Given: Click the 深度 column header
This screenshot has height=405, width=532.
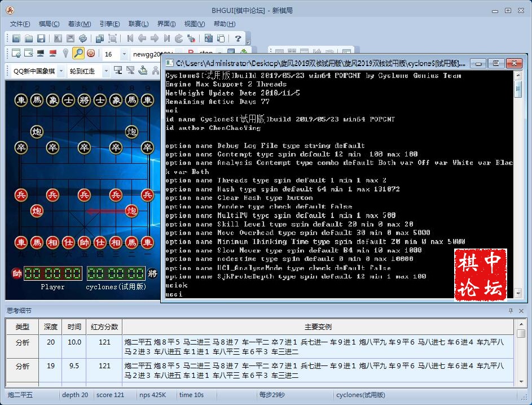Looking at the screenshot, I should point(51,327).
